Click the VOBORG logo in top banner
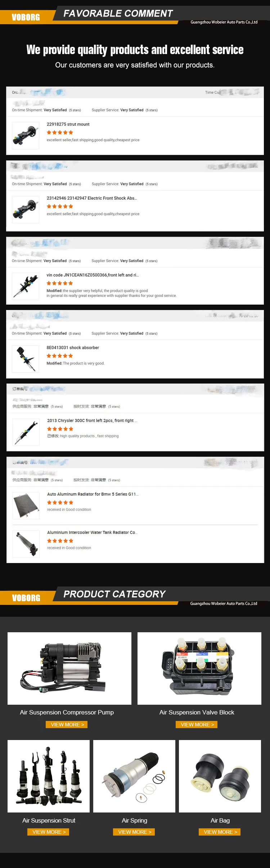 point(26,17)
